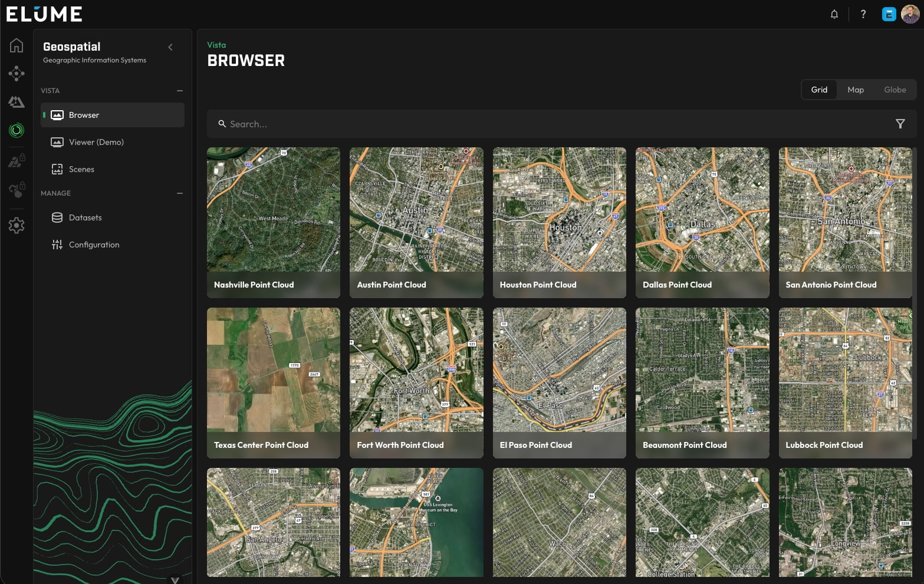Open the notifications bell icon
This screenshot has width=924, height=584.
tap(834, 14)
